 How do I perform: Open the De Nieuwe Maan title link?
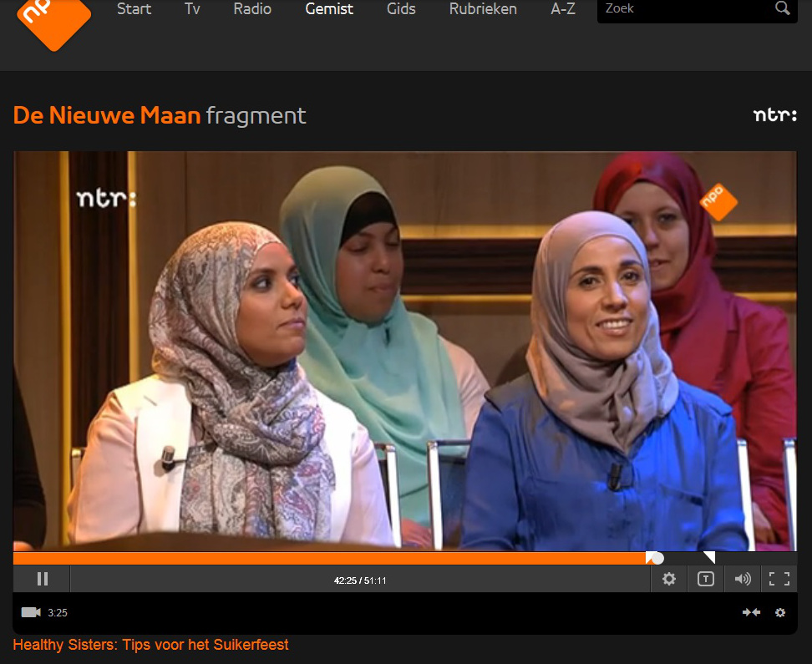[x=107, y=115]
